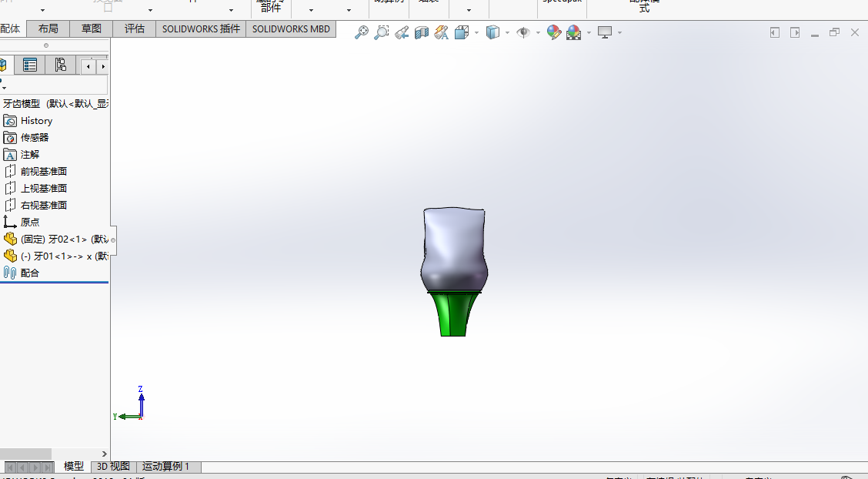Select 上视基准面 in the feature tree
Viewport: 868px width, 479px height.
pyautogui.click(x=44, y=188)
